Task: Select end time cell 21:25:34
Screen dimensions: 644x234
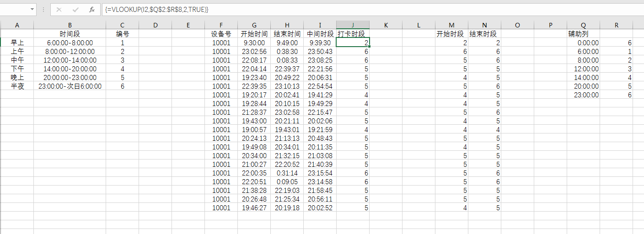Action: [287, 199]
